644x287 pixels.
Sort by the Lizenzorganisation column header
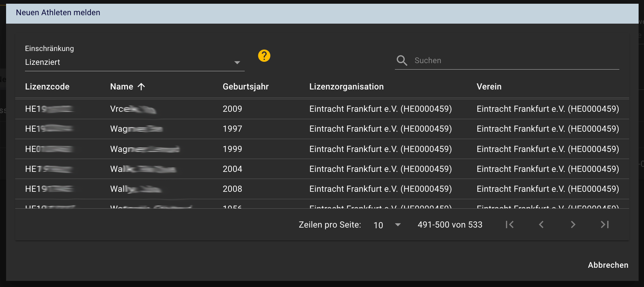pos(346,87)
